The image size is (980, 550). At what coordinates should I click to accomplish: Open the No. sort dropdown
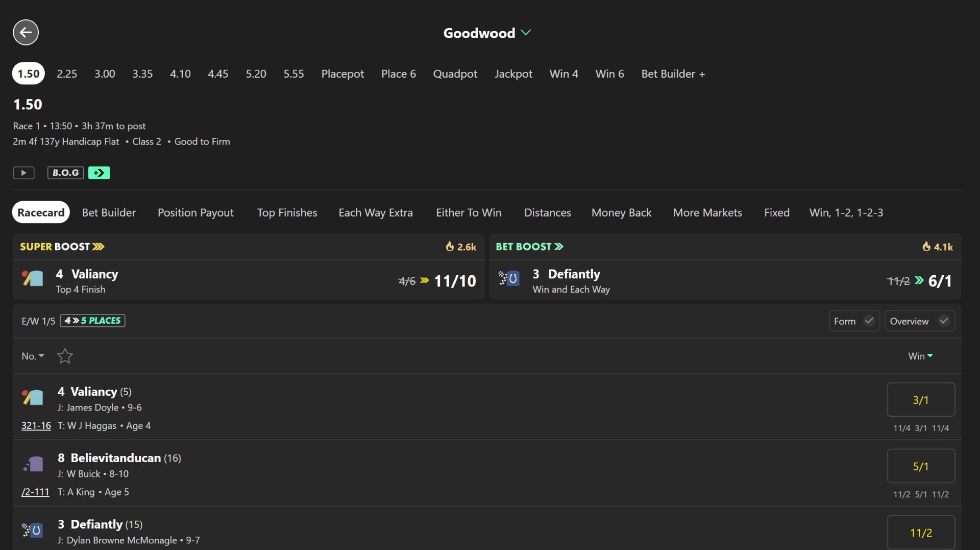coord(33,356)
